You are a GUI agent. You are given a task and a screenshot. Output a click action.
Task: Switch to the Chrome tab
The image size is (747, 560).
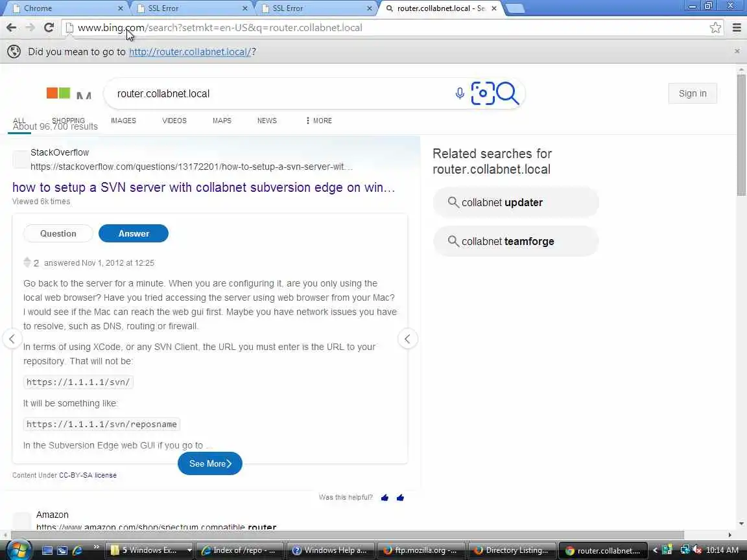point(67,8)
